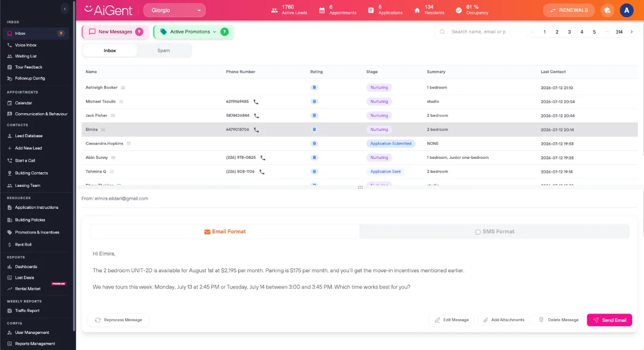This screenshot has width=644, height=350.
Task: Open Followup Config
Action: (x=30, y=78)
